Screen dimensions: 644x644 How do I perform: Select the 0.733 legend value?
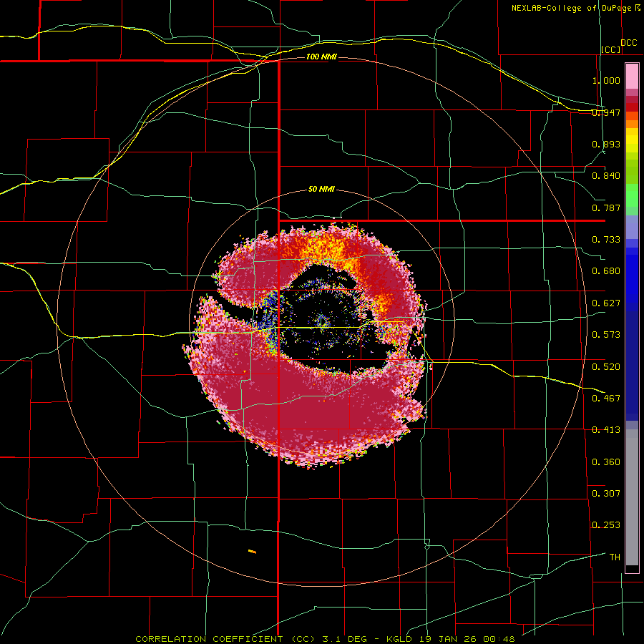click(x=606, y=240)
